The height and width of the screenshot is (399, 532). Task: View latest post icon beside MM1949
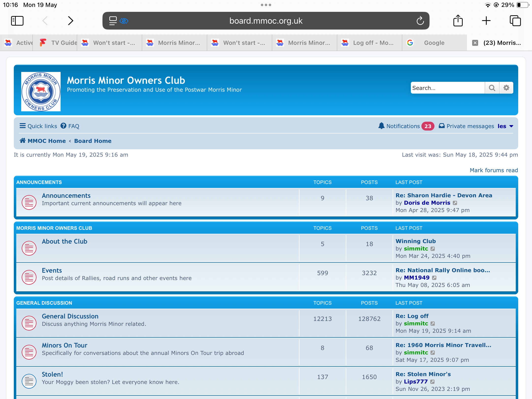point(434,278)
